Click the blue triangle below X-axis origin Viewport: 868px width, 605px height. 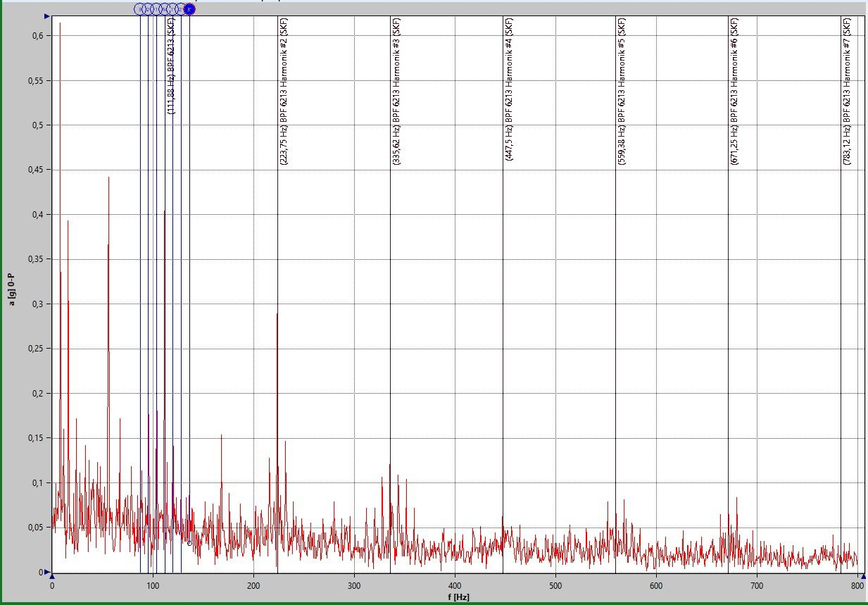(51, 576)
